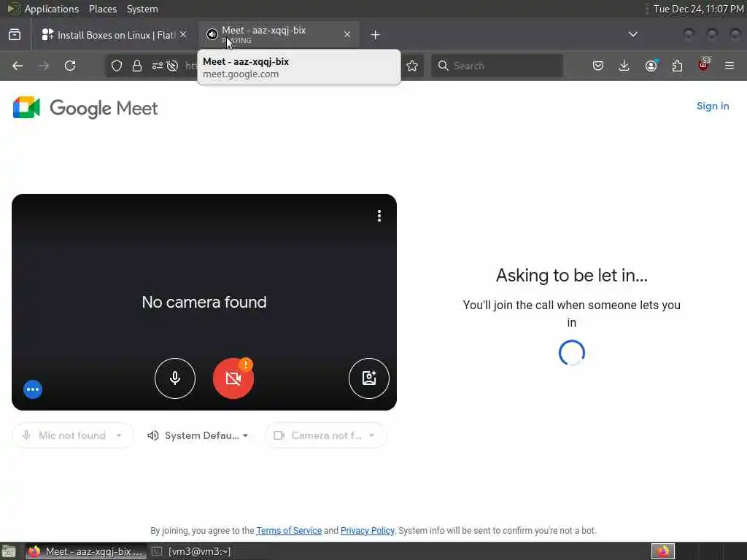The width and height of the screenshot is (747, 560).
Task: Bookmark this page with the star icon
Action: click(x=412, y=66)
